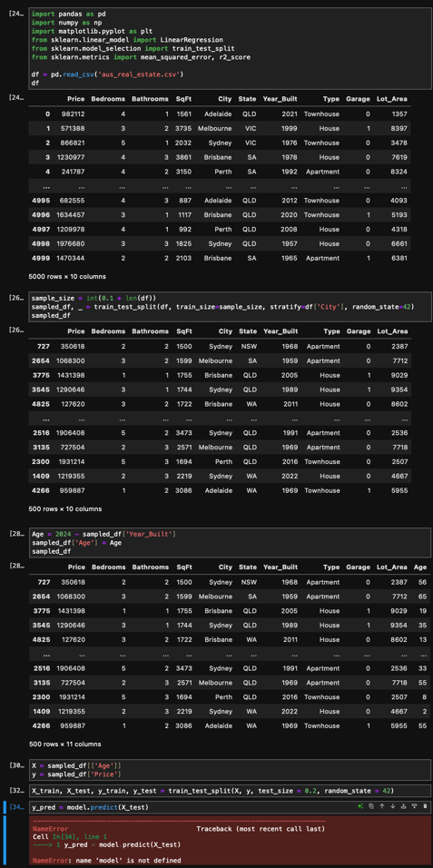Click Lot_Area value '8397' in row 1

[x=399, y=128]
